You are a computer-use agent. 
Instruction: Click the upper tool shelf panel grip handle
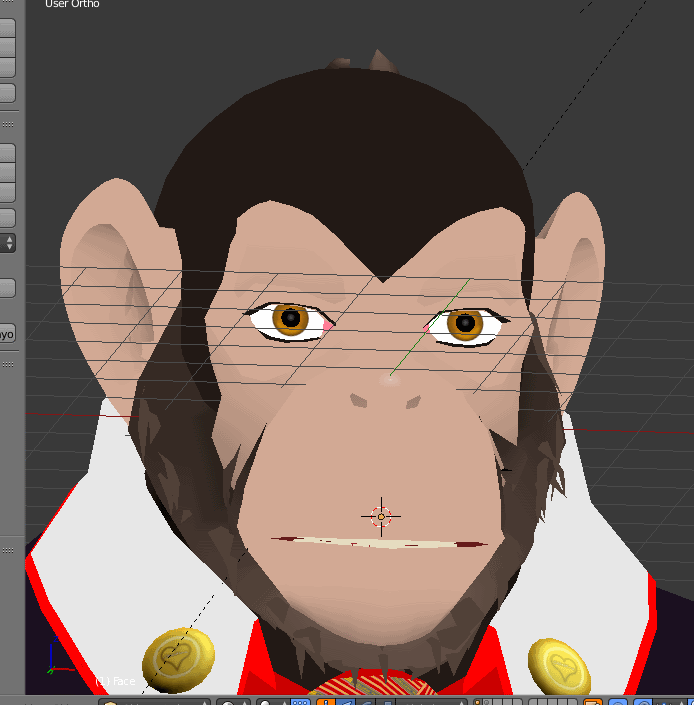[x=7, y=125]
